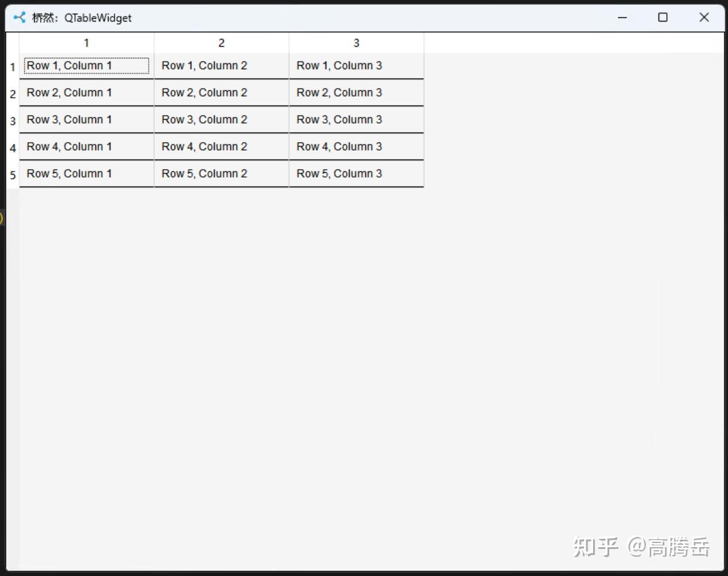Viewport: 728px width, 576px height.
Task: Click the 知乎 @高腾岳 watermark text
Action: pos(642,547)
